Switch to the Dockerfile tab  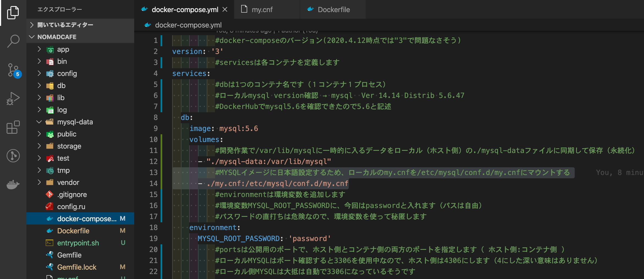tap(333, 10)
